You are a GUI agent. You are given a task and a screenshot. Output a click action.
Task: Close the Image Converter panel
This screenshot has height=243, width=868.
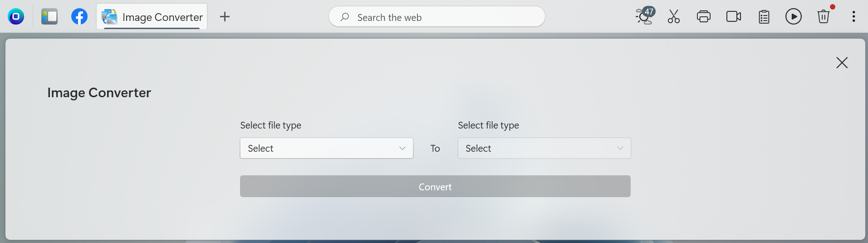[842, 63]
